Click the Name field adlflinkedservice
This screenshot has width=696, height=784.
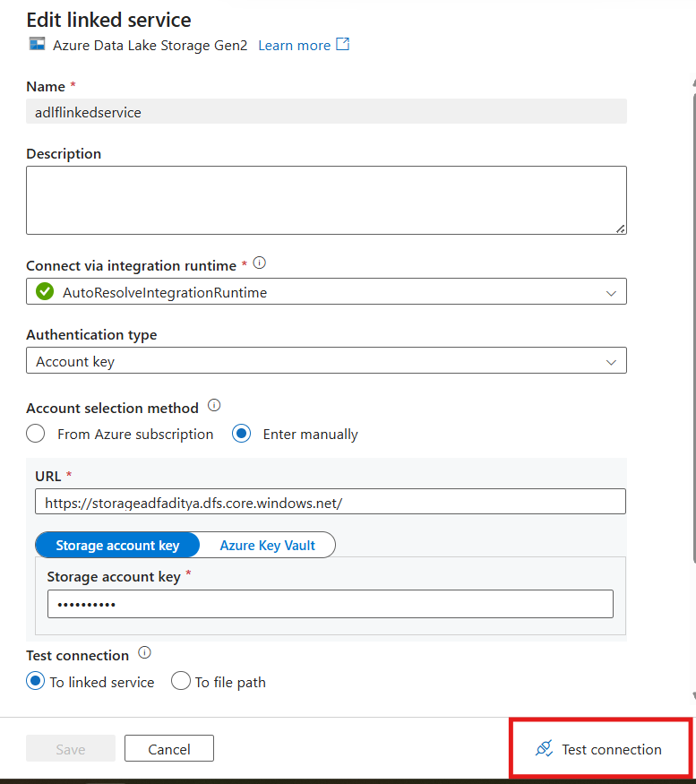(326, 111)
